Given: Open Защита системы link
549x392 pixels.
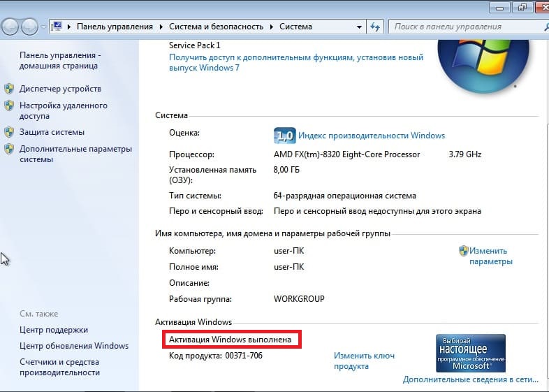Looking at the screenshot, I should 52,132.
